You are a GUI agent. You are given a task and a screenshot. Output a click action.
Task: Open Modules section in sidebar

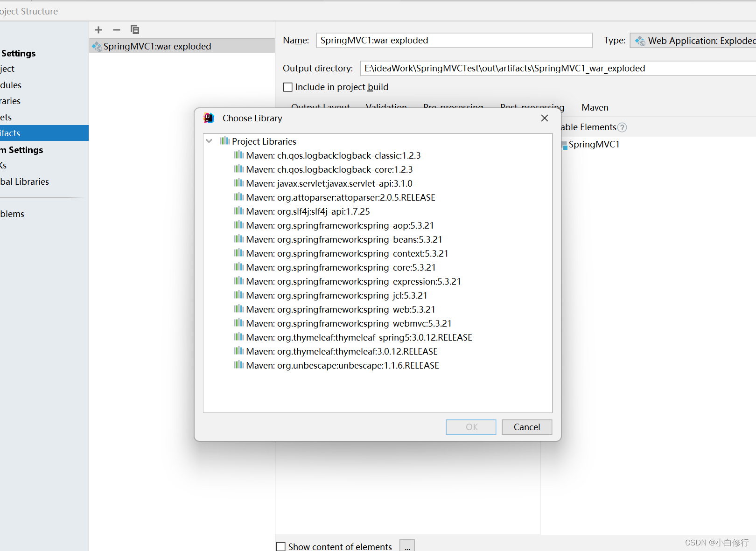[11, 85]
